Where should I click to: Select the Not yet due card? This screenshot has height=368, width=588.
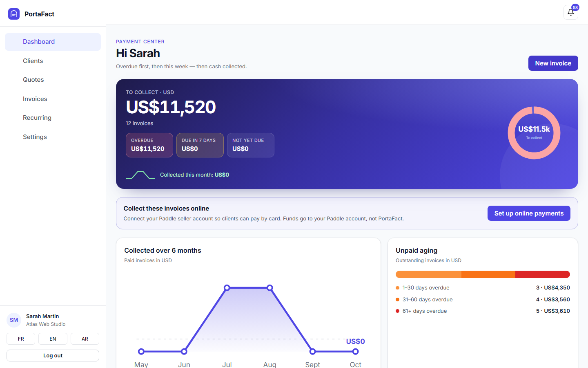click(251, 145)
